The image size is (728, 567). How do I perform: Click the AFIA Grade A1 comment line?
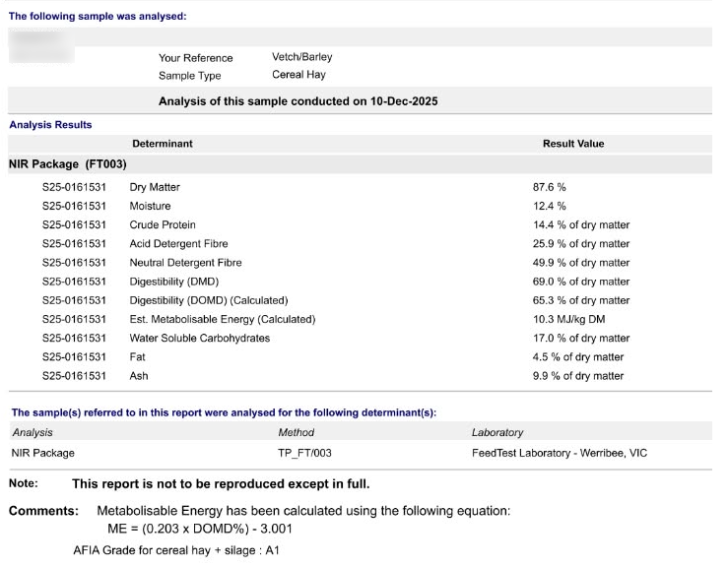click(176, 550)
